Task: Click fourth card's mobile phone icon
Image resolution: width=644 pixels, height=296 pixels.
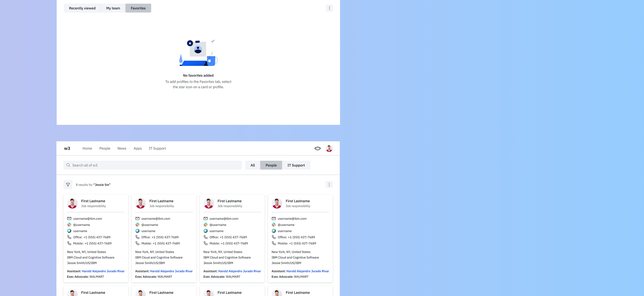Action: point(274,243)
